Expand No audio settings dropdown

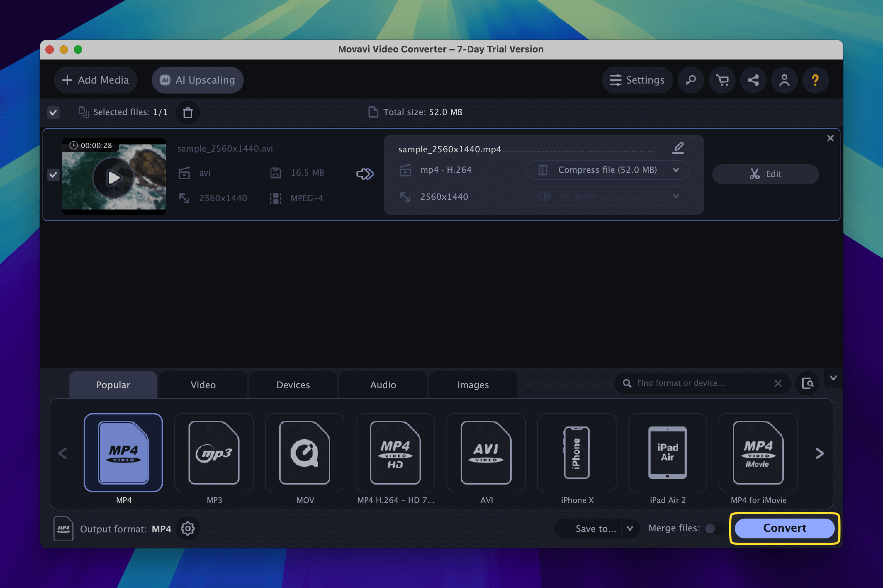tap(675, 196)
